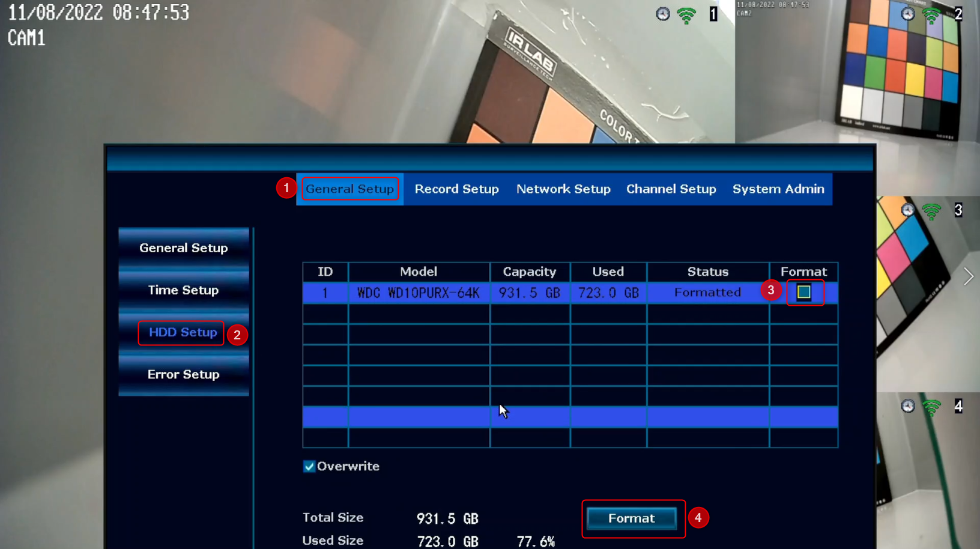
Task: Toggle the Overwrite checkbox
Action: tap(309, 467)
